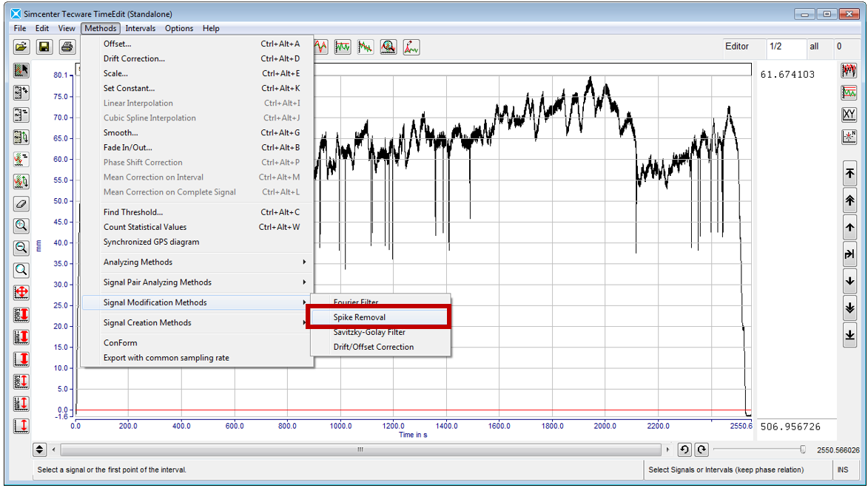
Task: Select the signal pointer selection tool
Action: [x=21, y=70]
